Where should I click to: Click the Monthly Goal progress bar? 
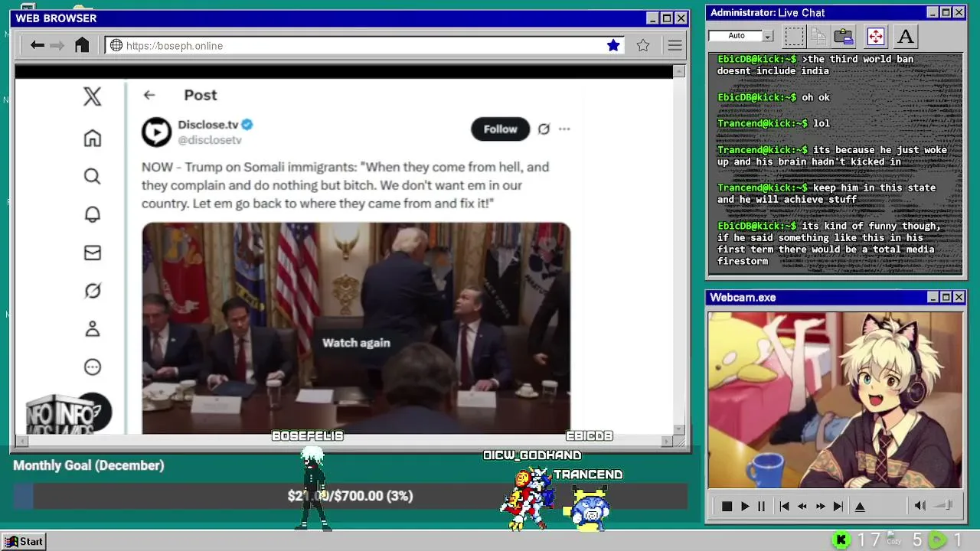[x=351, y=496]
